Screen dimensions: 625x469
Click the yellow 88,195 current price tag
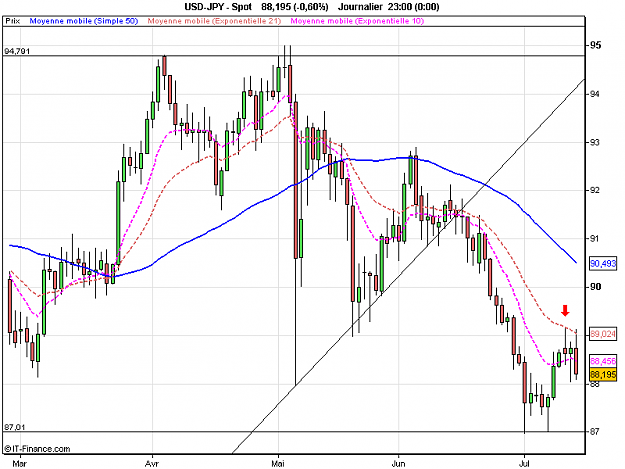[603, 375]
